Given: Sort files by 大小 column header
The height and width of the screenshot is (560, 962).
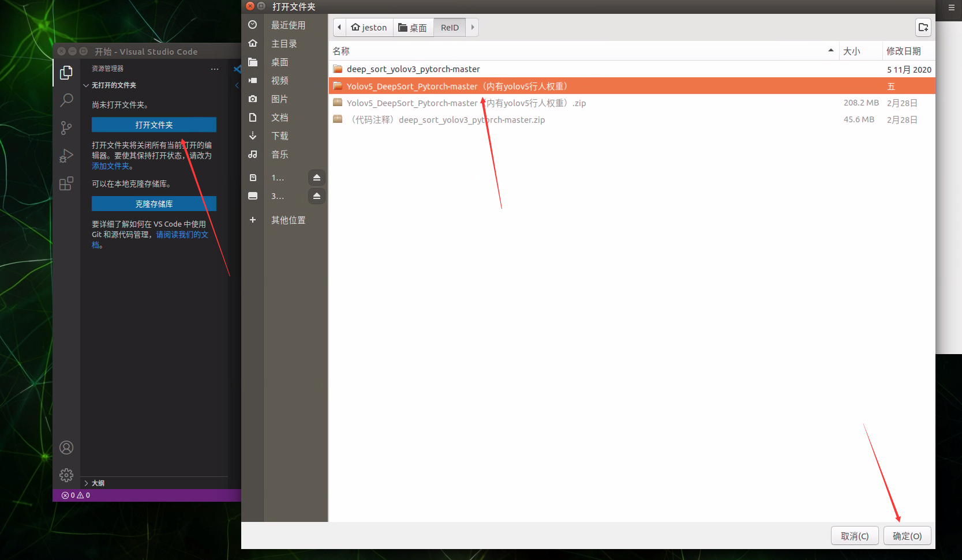Looking at the screenshot, I should point(860,51).
